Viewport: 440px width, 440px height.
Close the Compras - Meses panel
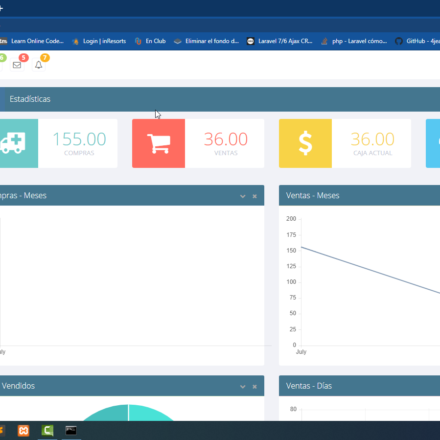255,196
